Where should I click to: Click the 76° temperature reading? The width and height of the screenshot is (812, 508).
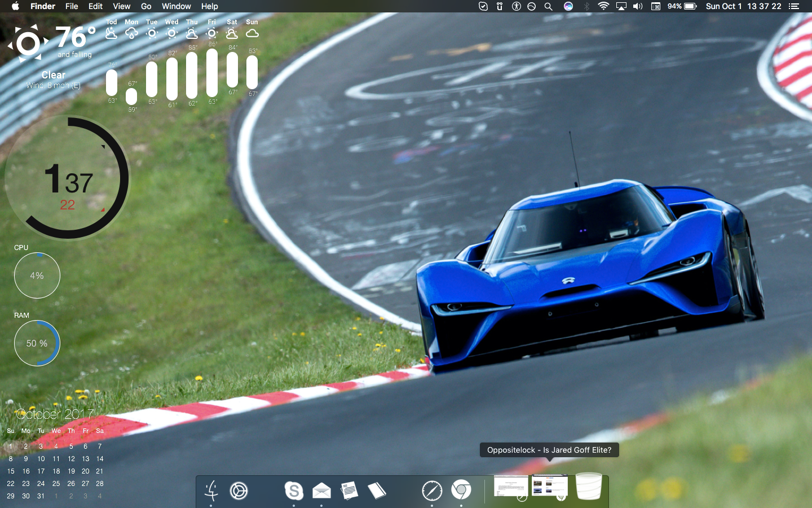point(76,37)
